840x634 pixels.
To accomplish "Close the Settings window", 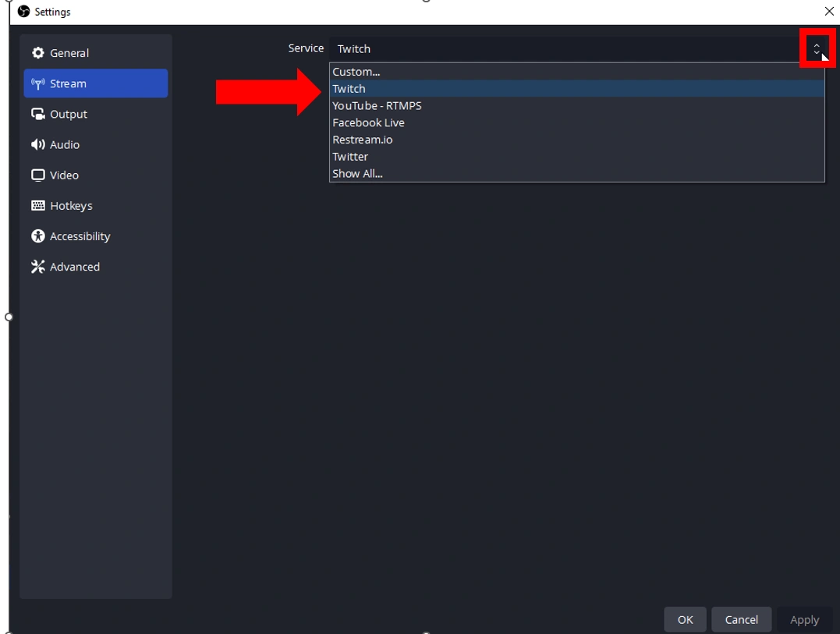I will coord(829,11).
